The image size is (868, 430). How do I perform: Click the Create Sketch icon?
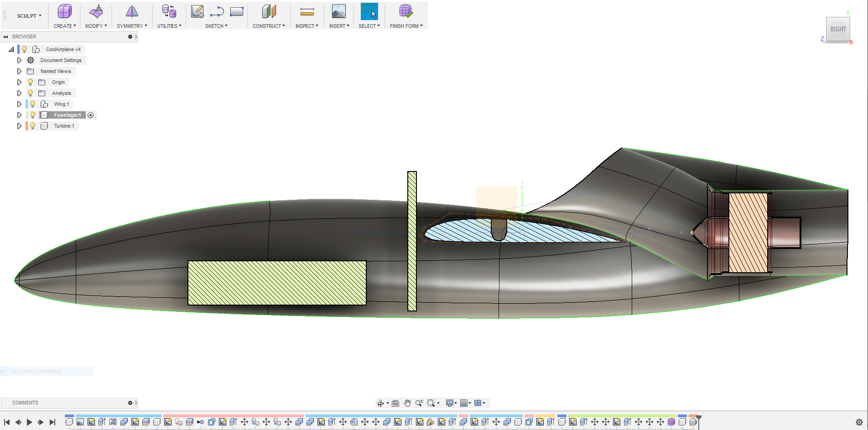click(198, 12)
